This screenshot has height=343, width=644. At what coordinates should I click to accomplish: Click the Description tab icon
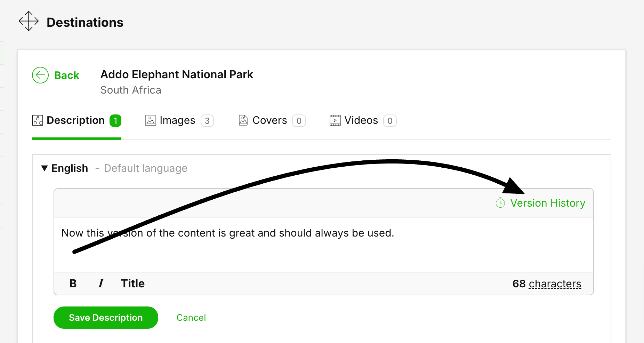(x=38, y=120)
